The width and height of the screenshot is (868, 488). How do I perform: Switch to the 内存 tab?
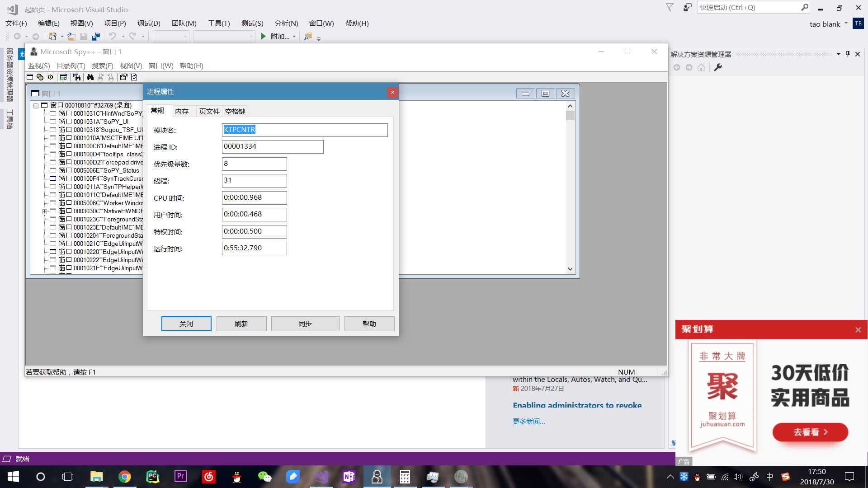tap(182, 111)
